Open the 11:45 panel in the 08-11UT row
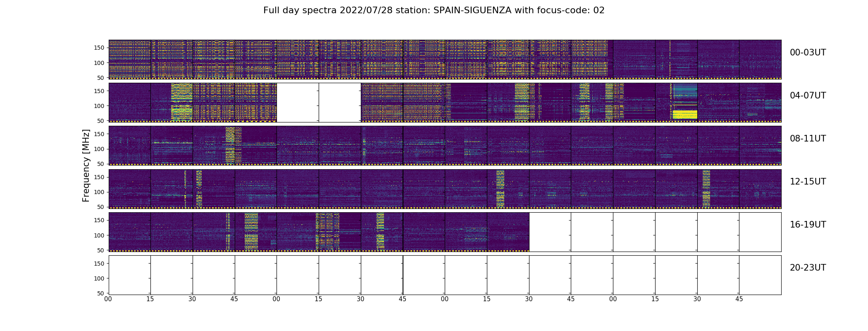The height and width of the screenshot is (331, 868). tap(760, 146)
